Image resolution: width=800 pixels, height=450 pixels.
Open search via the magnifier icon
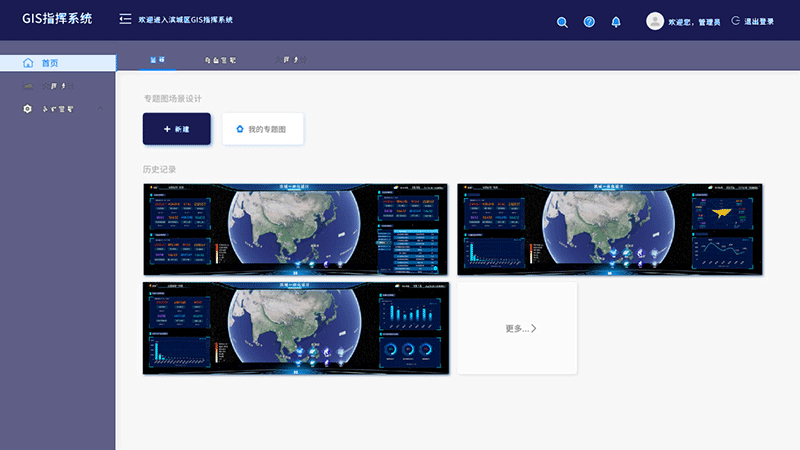[x=562, y=22]
